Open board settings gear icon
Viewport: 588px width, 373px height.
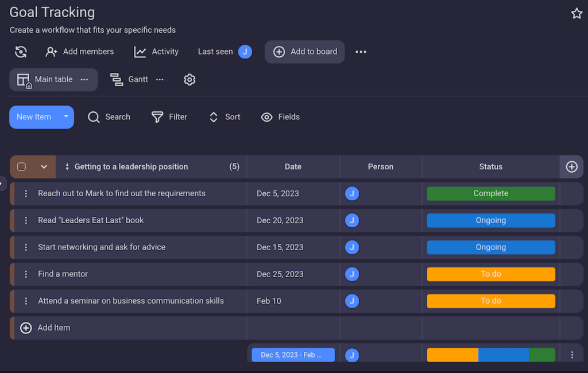189,80
